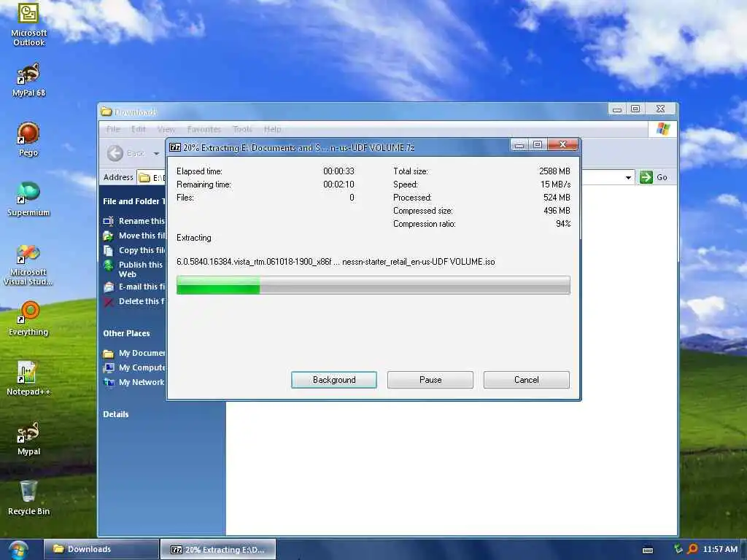Click the green Go arrow button
Image resolution: width=747 pixels, height=560 pixels.
pyautogui.click(x=646, y=177)
